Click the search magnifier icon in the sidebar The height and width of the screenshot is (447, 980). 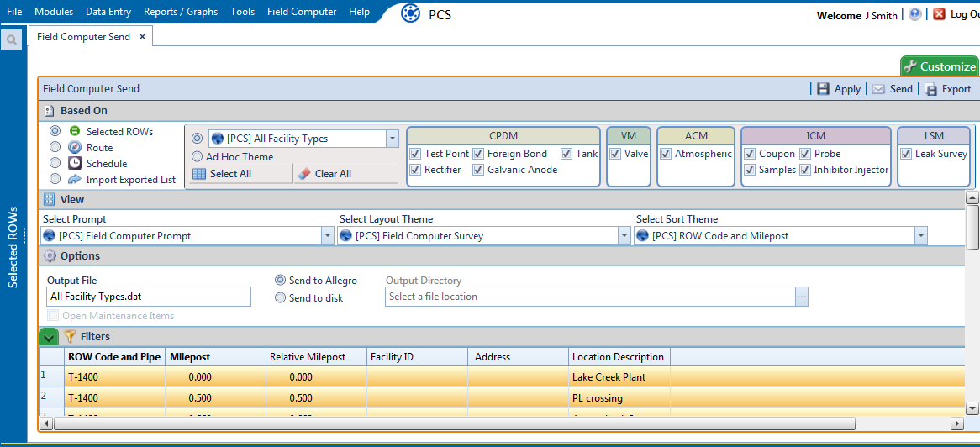[11, 40]
